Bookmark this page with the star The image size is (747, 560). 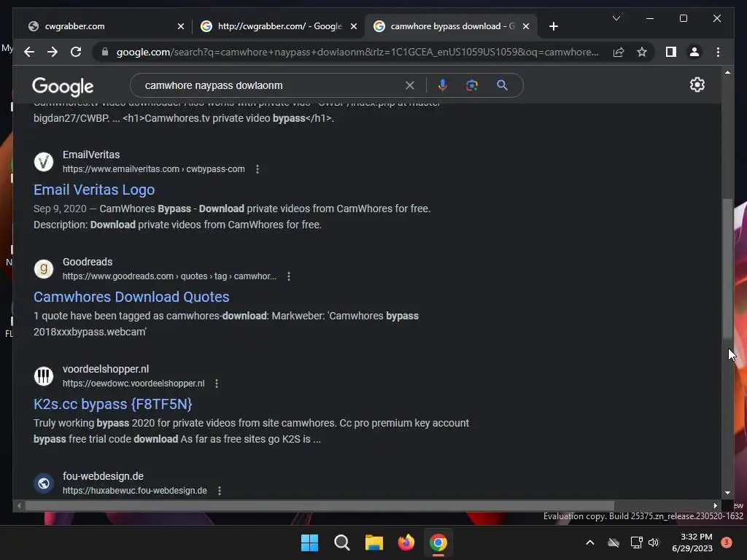(642, 52)
